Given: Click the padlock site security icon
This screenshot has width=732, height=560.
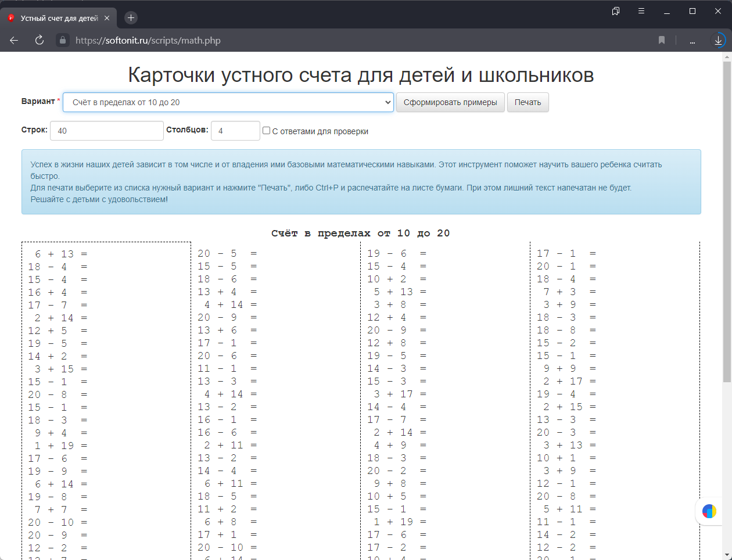Looking at the screenshot, I should [x=63, y=40].
